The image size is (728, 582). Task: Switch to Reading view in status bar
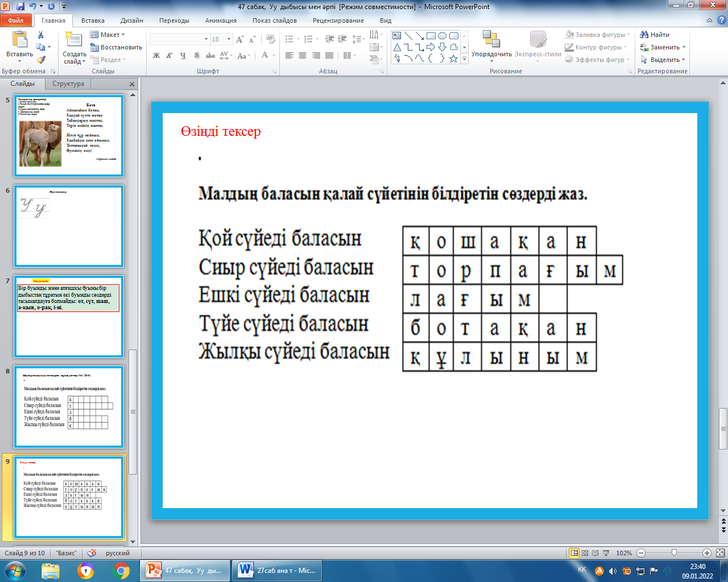(x=595, y=553)
